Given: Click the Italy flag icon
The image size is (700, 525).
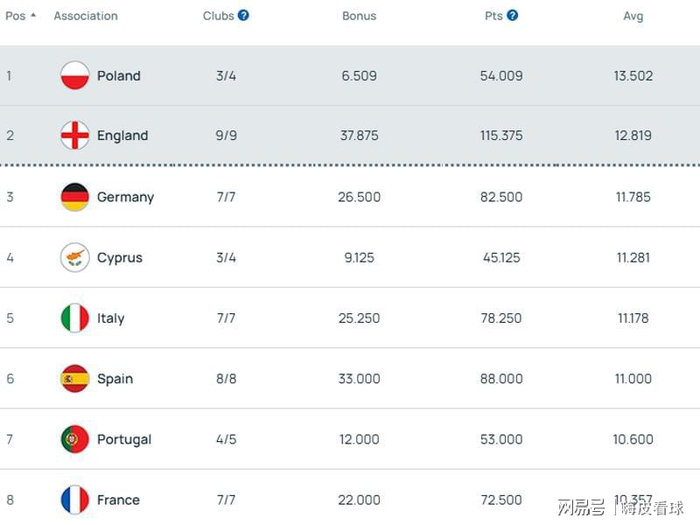Looking at the screenshot, I should [x=75, y=318].
